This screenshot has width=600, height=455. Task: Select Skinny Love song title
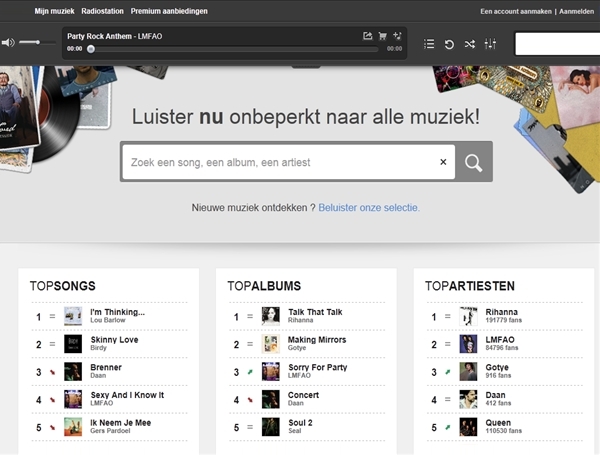coord(114,339)
